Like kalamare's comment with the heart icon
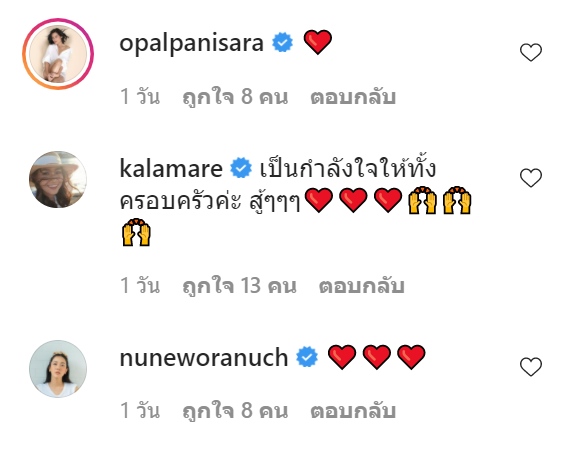This screenshot has height=453, width=583. click(x=531, y=178)
